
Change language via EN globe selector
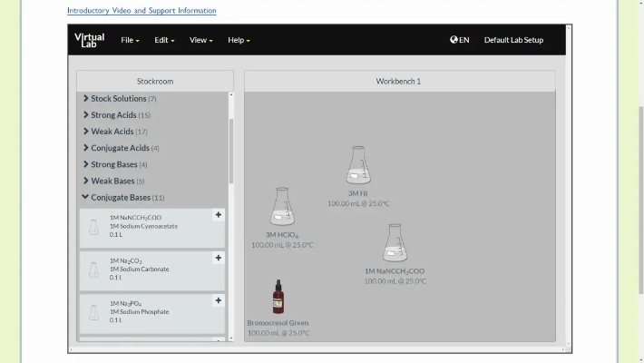[x=460, y=40]
